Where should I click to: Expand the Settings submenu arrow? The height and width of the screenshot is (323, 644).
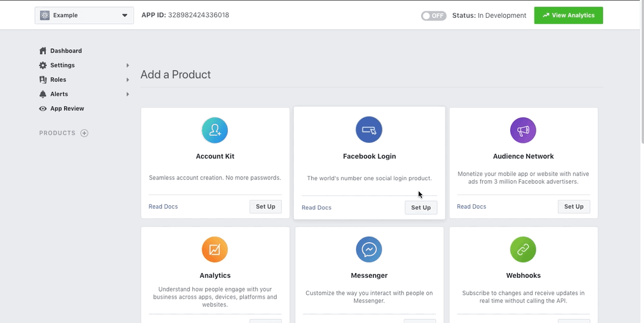[x=128, y=65]
